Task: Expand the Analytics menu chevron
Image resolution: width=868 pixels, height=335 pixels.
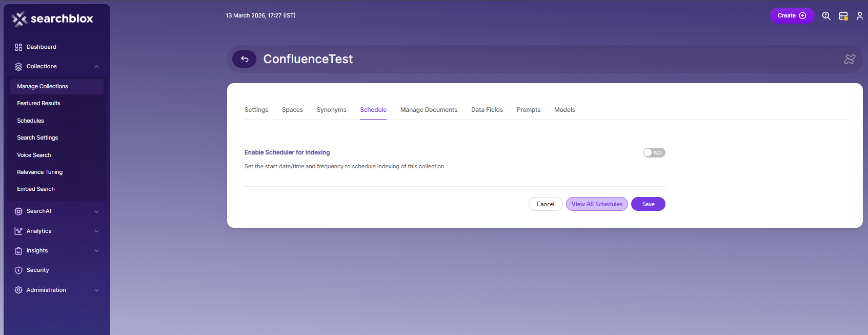Action: point(96,231)
